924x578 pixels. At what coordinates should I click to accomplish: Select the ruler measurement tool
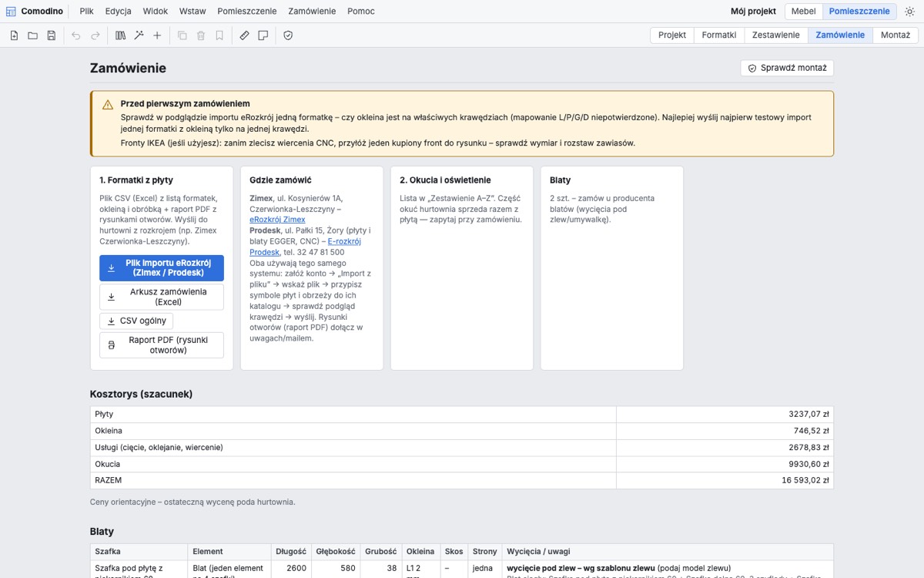coord(244,35)
